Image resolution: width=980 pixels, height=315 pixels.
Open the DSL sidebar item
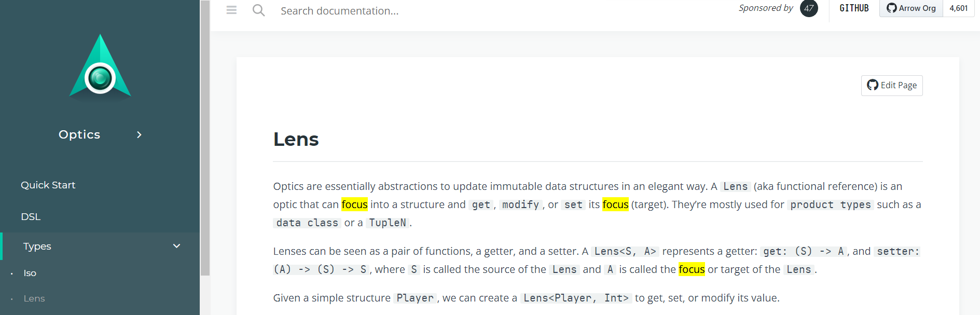[31, 217]
